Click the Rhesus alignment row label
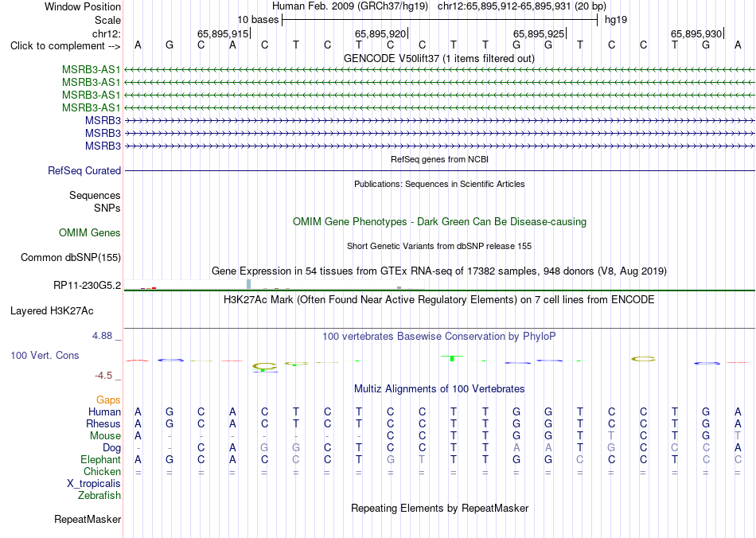The image size is (756, 538). pos(103,423)
